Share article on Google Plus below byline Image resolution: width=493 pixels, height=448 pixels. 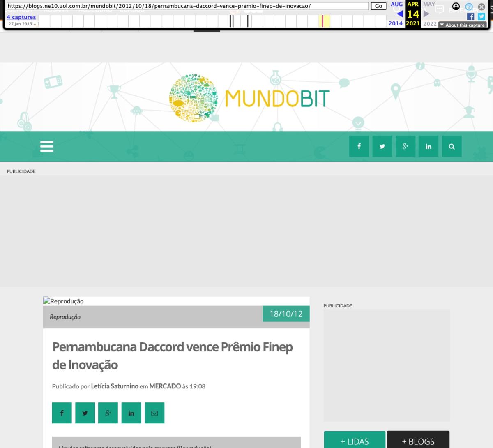pos(108,413)
